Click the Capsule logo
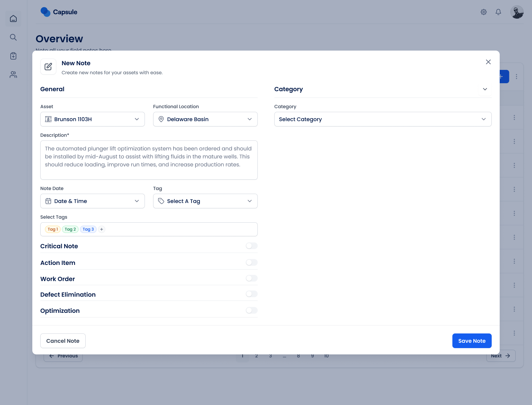 tap(59, 12)
